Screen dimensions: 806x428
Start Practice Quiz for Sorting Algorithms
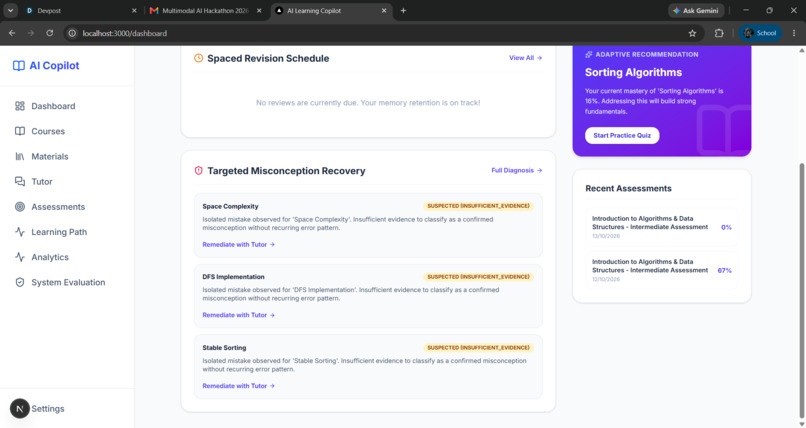[622, 135]
